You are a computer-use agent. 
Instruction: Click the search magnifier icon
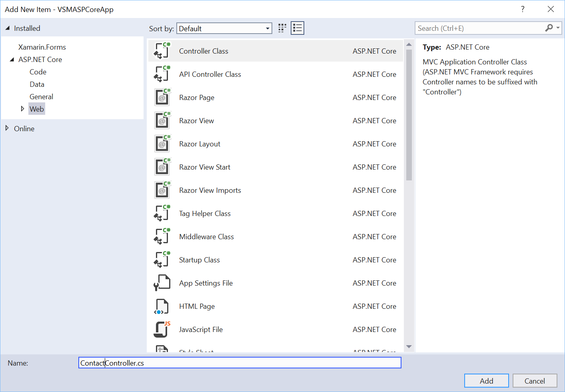pos(549,28)
